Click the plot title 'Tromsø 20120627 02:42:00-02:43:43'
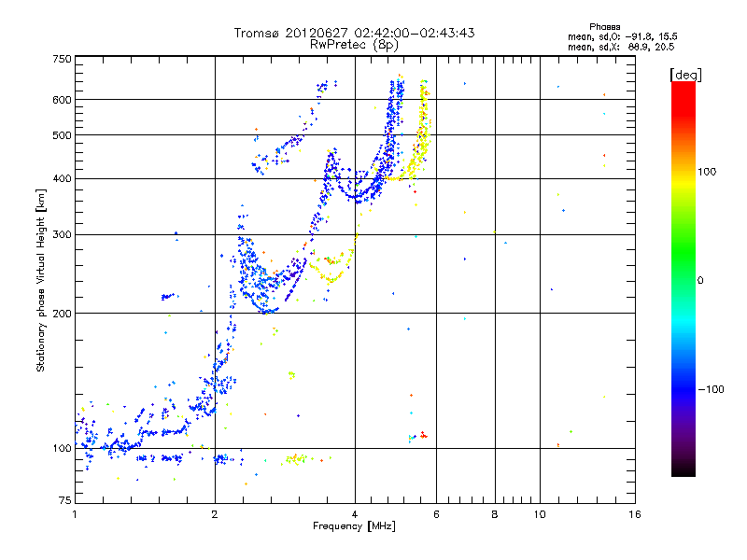This screenshot has height=560, width=747. (x=354, y=33)
